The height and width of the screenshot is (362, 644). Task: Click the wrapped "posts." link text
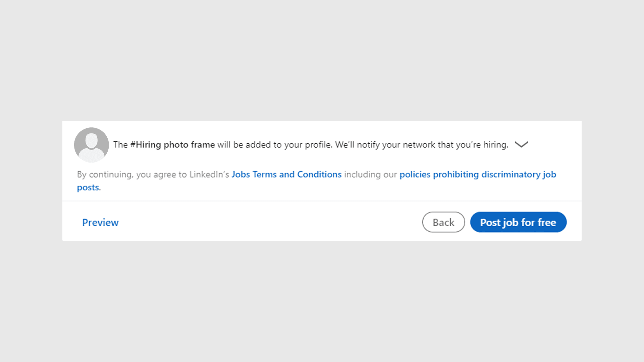tap(89, 187)
